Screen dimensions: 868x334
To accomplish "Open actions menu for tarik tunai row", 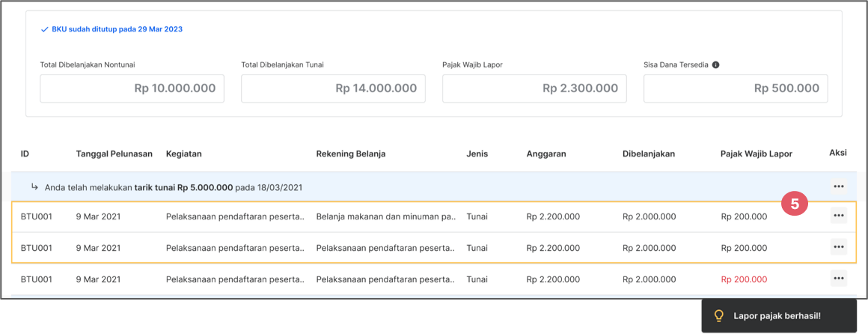I will click(x=839, y=186).
